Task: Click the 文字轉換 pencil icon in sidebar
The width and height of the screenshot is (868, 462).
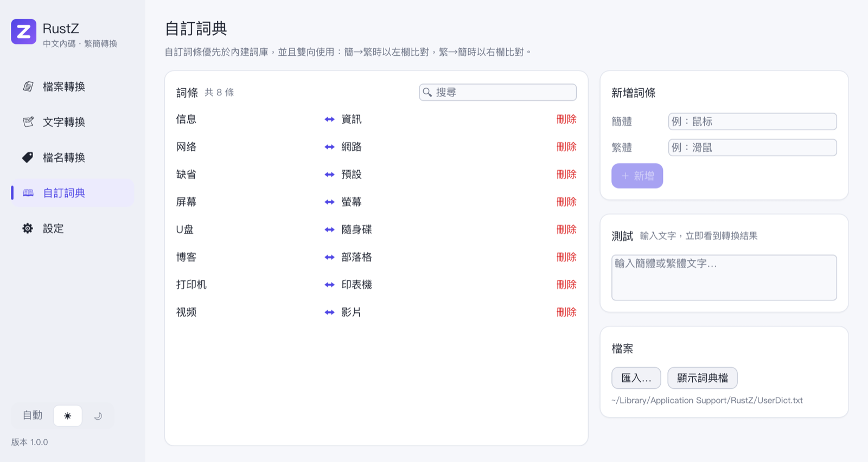Action: click(28, 122)
